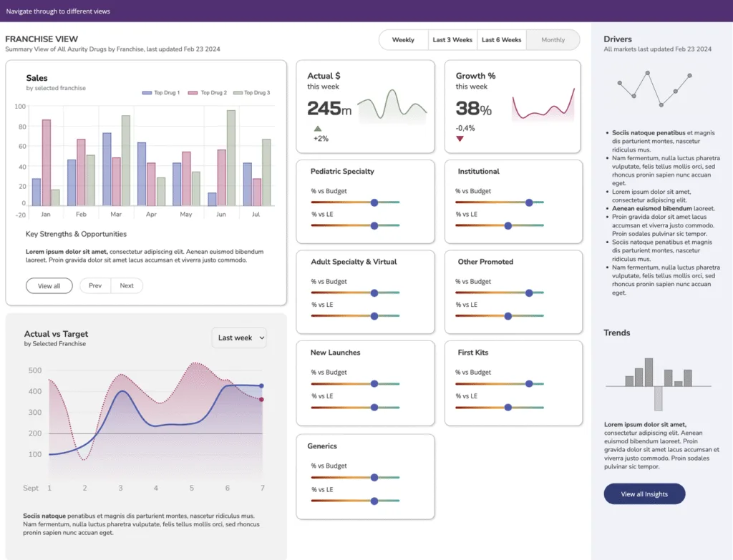Open the Last week dropdown
733x560 pixels.
point(239,338)
